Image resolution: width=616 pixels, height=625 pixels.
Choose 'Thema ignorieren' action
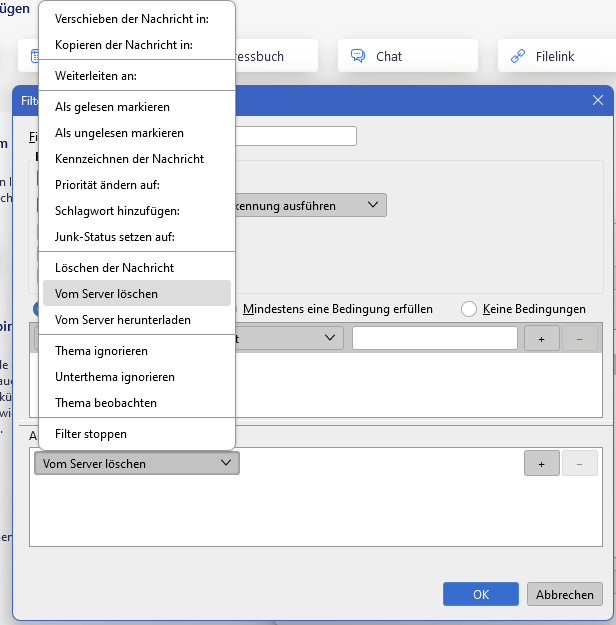point(137,351)
